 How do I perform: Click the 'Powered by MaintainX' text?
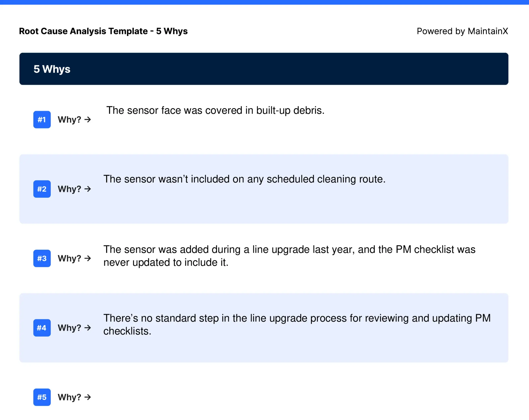click(x=462, y=31)
